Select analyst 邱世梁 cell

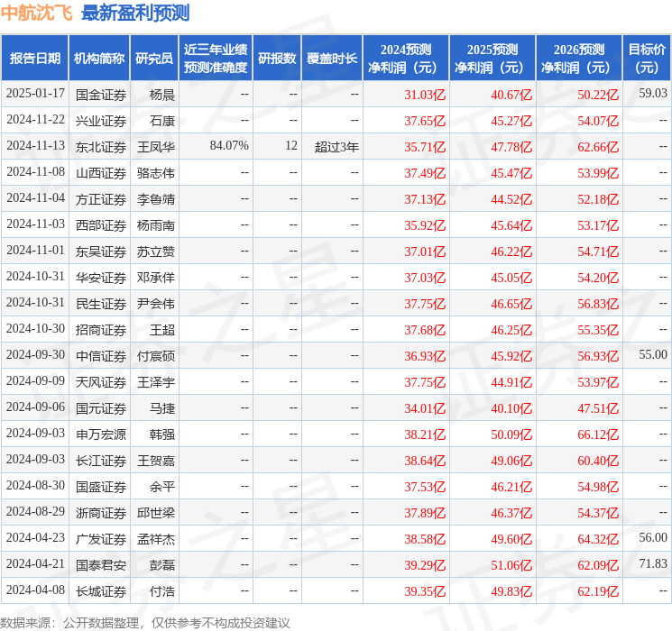[x=154, y=512]
